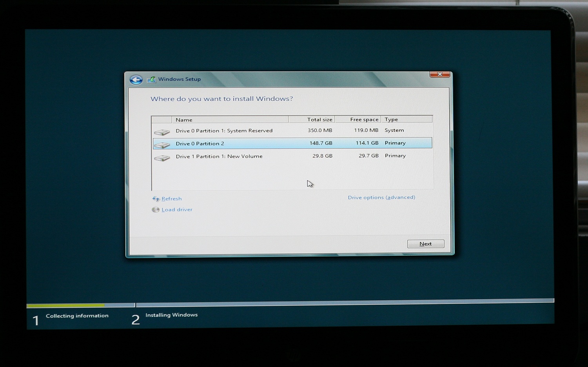Image resolution: width=588 pixels, height=367 pixels.
Task: Click the setup progress bar
Action: click(x=290, y=303)
